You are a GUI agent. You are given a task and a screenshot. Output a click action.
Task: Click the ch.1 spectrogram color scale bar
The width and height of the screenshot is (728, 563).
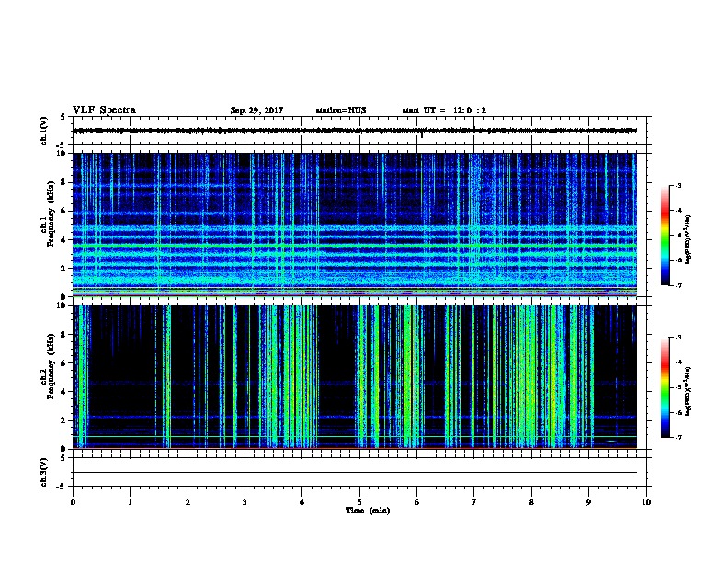pos(665,236)
